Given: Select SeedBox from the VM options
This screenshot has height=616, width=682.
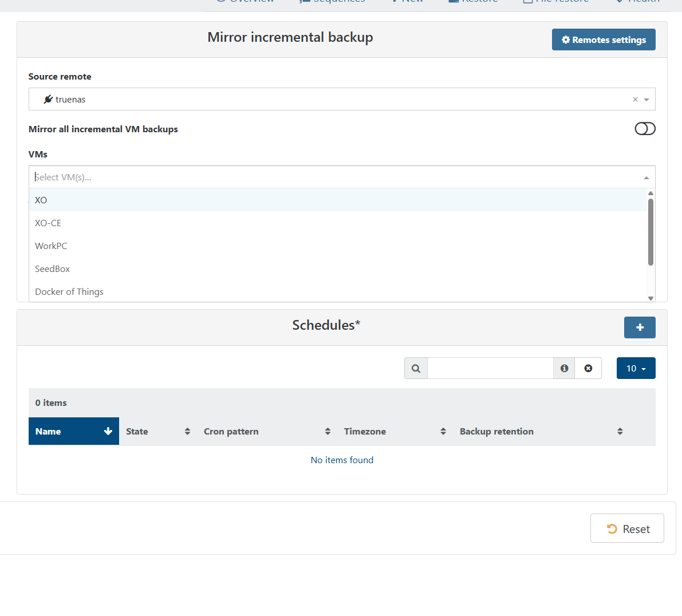Looking at the screenshot, I should (52, 268).
